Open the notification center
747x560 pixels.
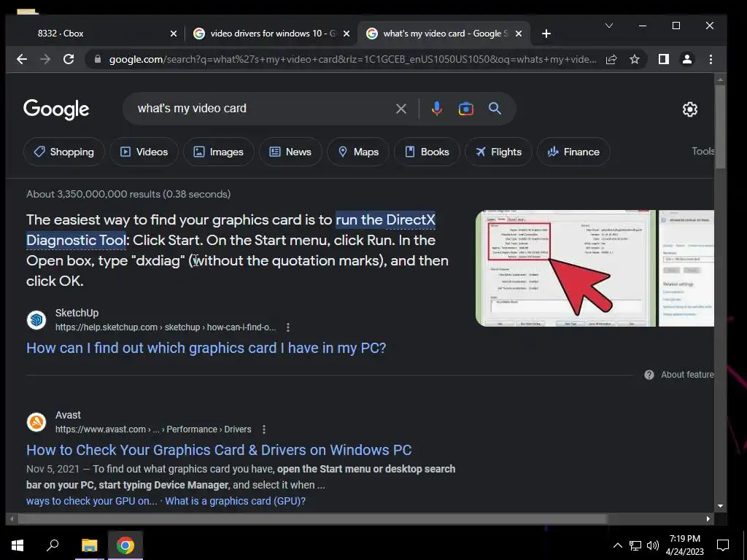pos(723,545)
